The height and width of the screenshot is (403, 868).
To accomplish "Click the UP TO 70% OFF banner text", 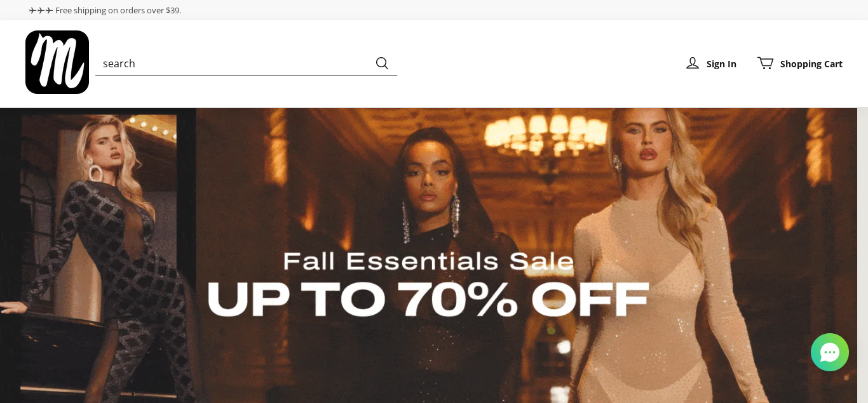I will (x=428, y=300).
